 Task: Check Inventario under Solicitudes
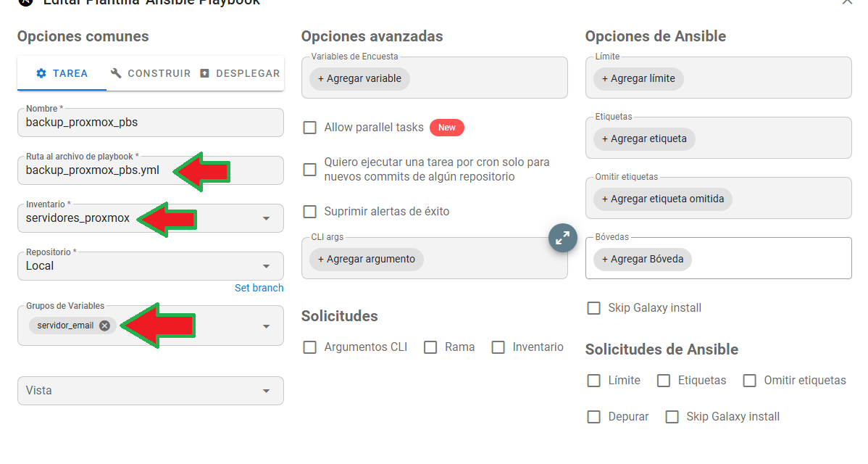pyautogui.click(x=498, y=347)
